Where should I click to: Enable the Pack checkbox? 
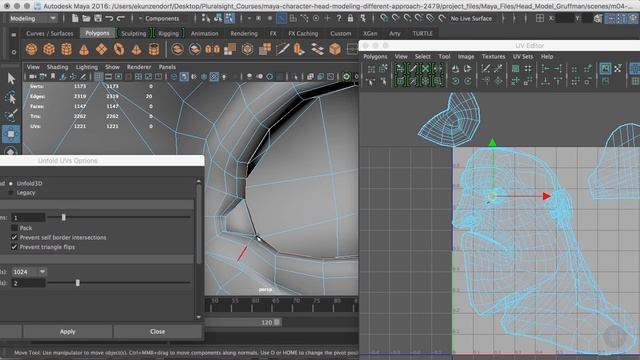tap(15, 228)
